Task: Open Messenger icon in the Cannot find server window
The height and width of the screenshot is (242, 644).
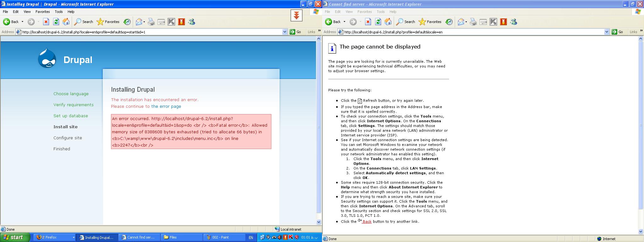Action: click(x=514, y=22)
